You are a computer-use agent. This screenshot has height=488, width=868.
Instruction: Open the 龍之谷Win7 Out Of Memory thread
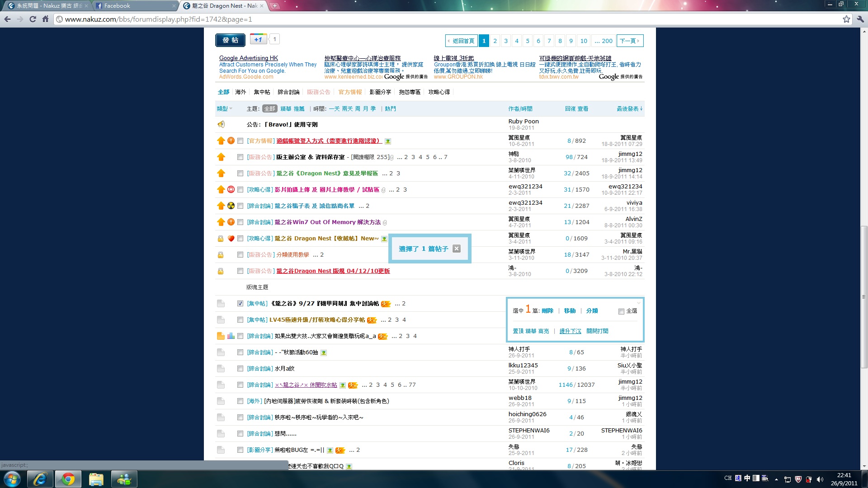point(328,222)
